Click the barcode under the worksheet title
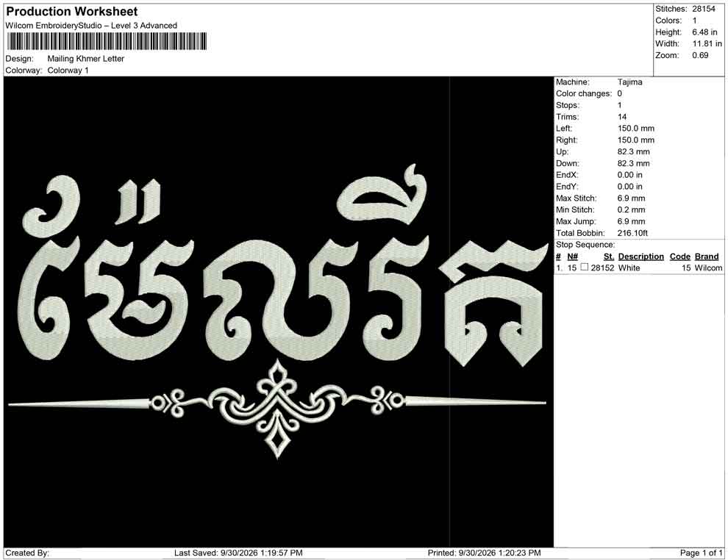 (x=106, y=42)
